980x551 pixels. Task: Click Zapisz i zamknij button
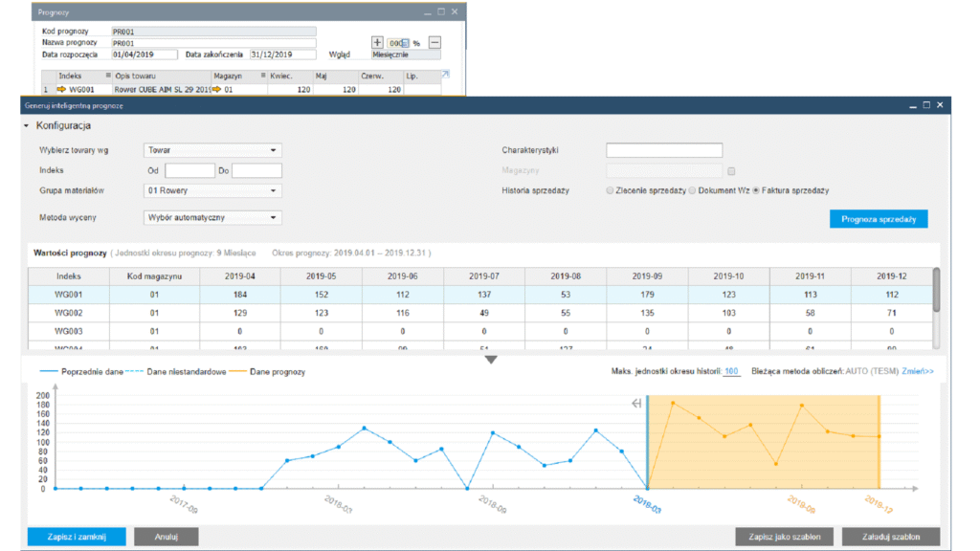click(77, 537)
